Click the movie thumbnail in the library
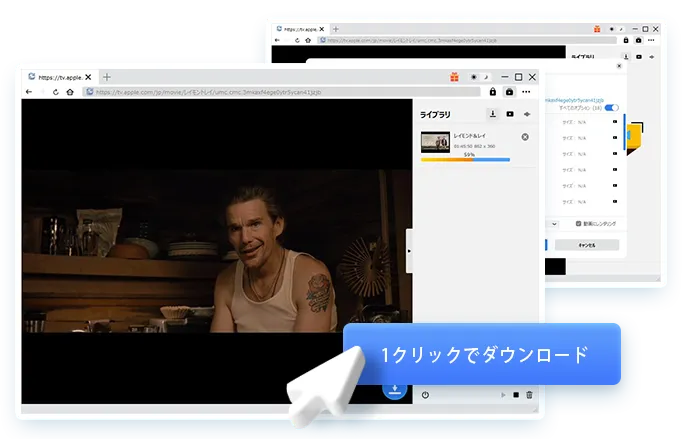The height and width of the screenshot is (439, 686). [435, 142]
